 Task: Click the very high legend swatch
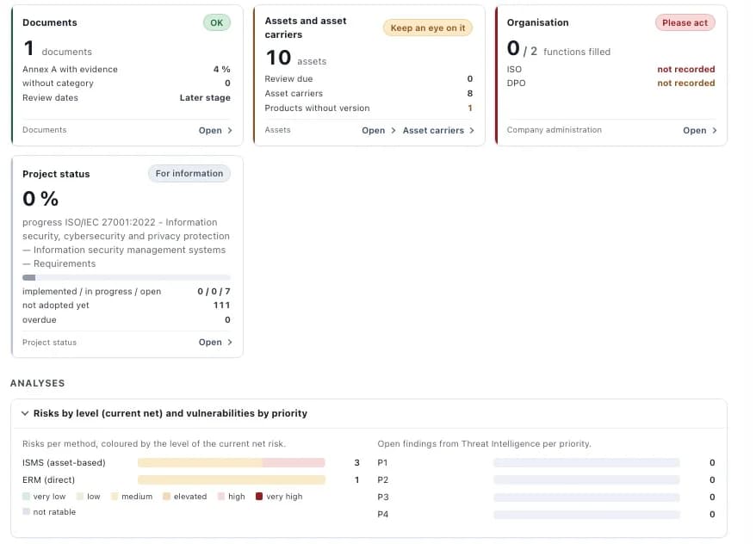tap(259, 497)
